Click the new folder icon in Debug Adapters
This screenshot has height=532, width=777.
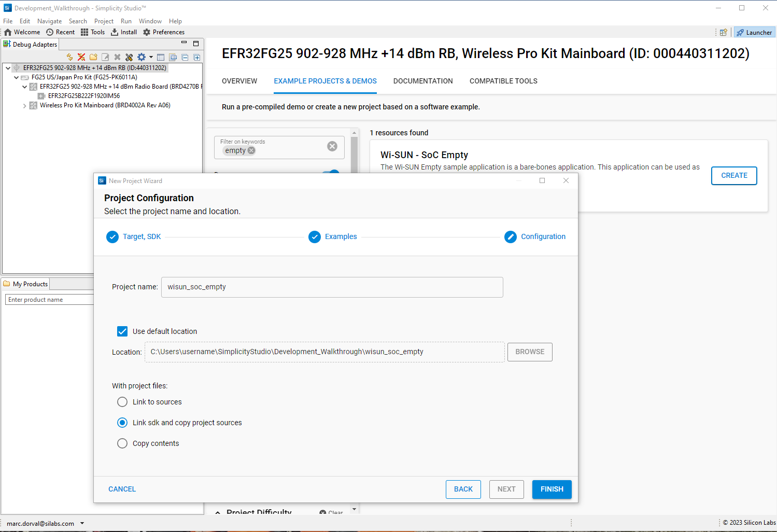pos(93,57)
